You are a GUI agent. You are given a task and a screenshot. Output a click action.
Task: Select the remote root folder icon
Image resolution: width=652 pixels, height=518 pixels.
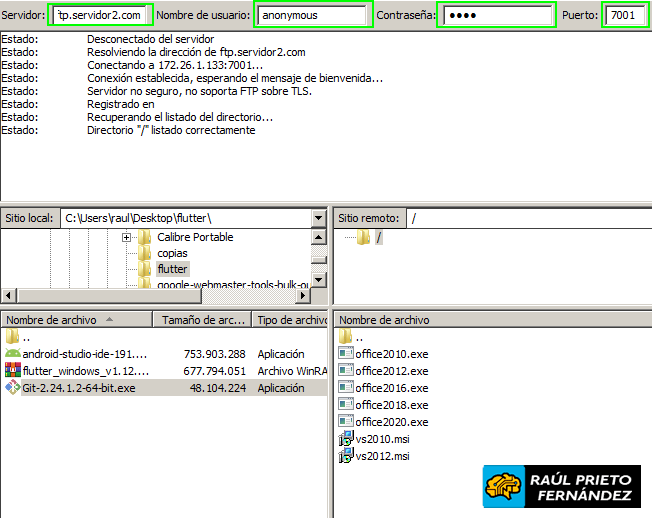pos(363,237)
